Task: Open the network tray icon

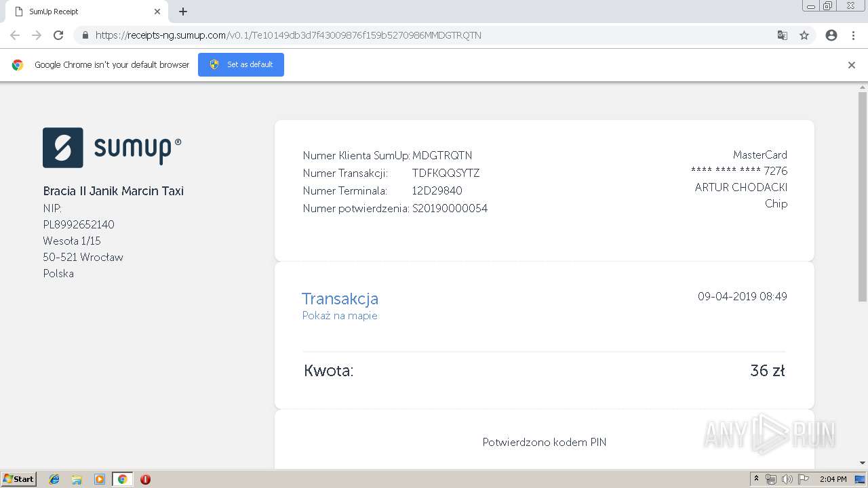Action: [x=771, y=479]
